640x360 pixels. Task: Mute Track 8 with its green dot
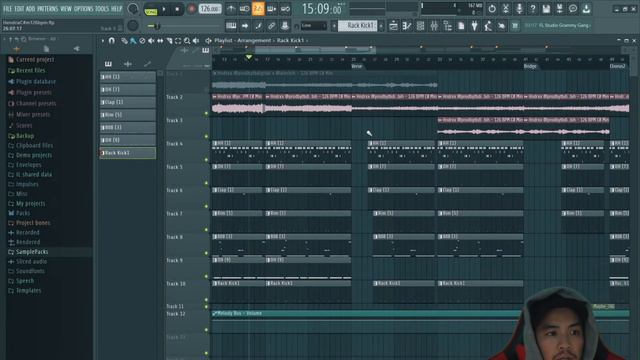[206, 253]
